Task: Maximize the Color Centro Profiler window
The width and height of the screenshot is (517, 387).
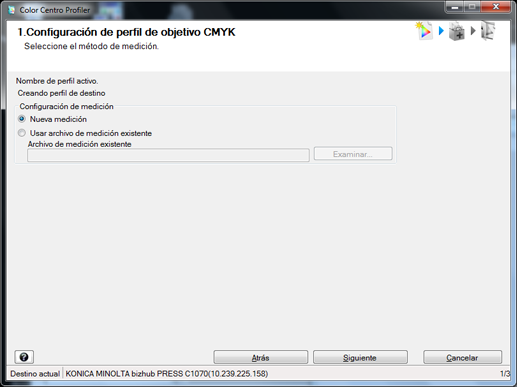Action: pos(472,7)
